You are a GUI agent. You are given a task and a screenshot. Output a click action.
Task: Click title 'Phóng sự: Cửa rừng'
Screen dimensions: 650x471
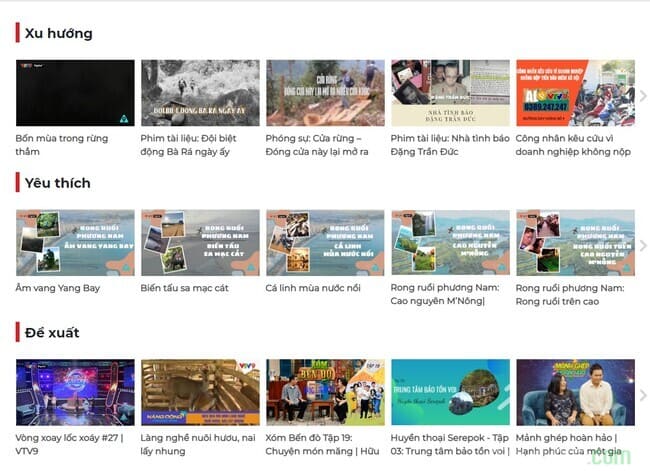coord(317,145)
